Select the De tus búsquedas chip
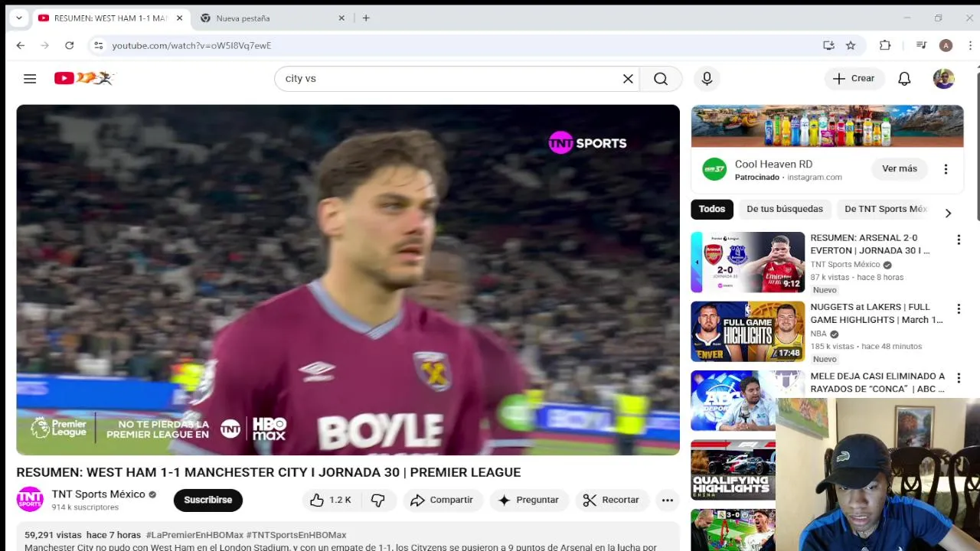Image resolution: width=980 pixels, height=551 pixels. point(785,209)
